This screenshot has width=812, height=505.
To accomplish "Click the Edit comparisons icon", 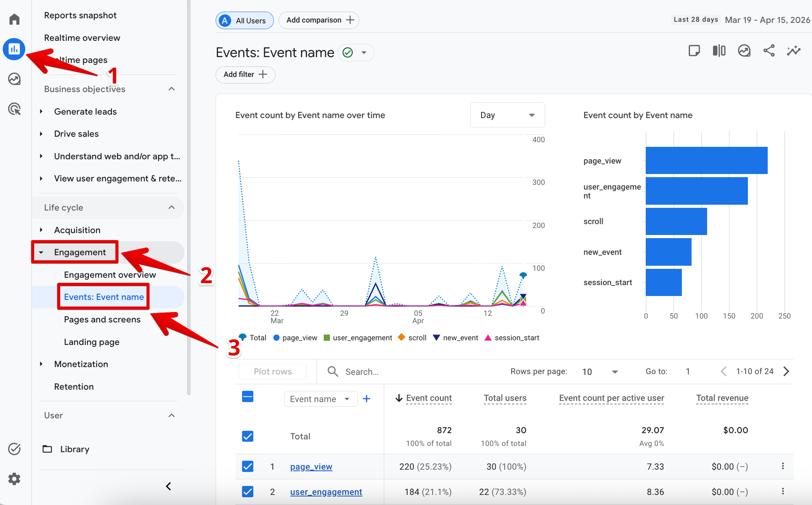I will 719,50.
